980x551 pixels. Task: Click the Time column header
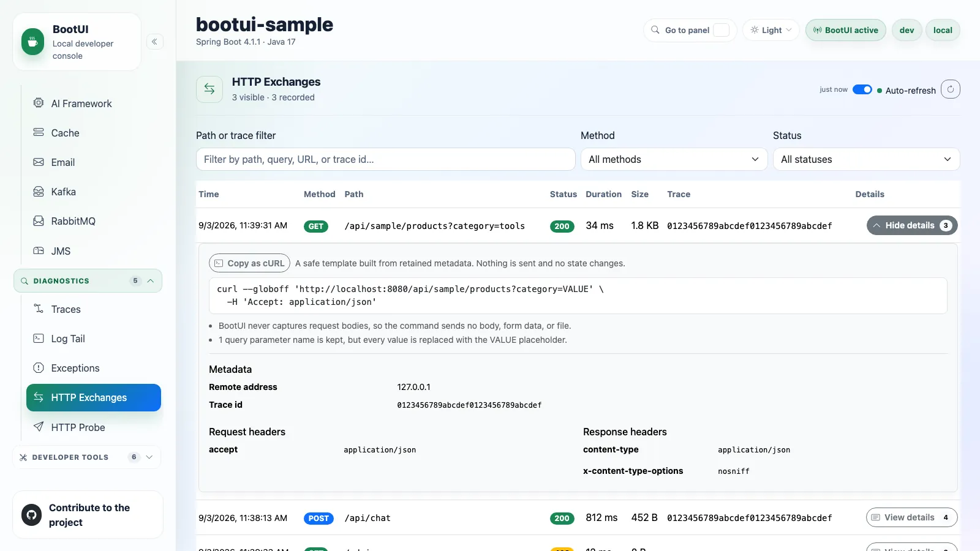(x=208, y=194)
